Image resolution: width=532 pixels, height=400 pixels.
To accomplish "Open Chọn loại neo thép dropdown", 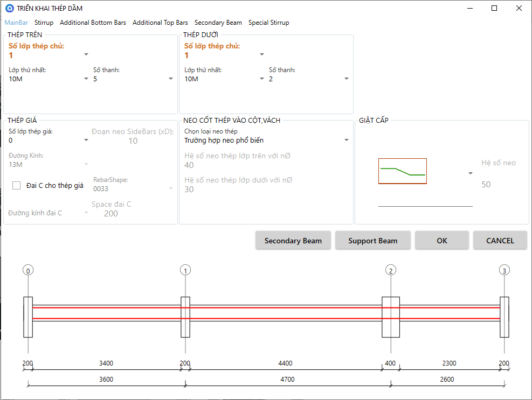I will point(267,141).
